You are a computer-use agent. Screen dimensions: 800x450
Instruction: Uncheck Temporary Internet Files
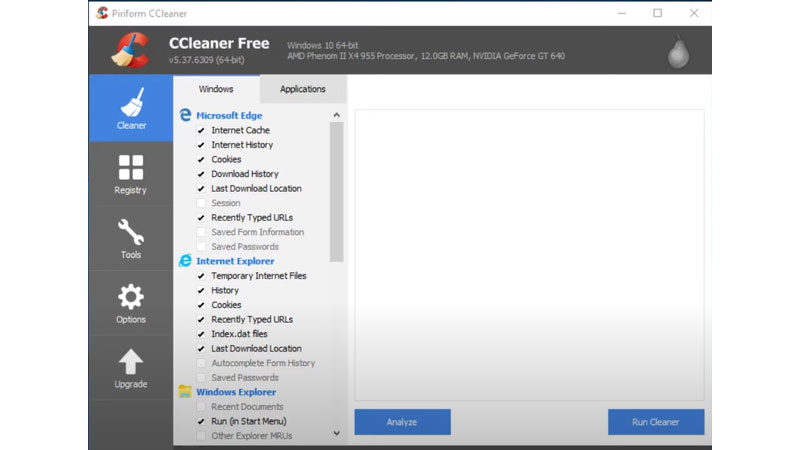[x=201, y=276]
